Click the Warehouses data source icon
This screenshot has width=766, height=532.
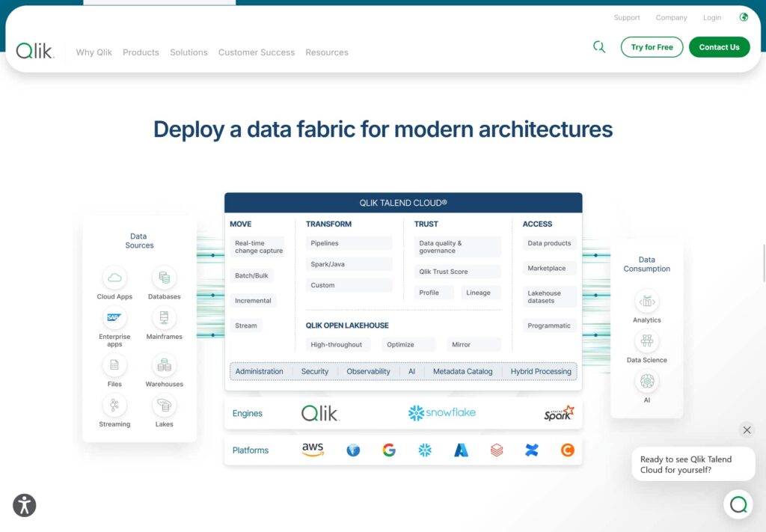[x=164, y=365]
